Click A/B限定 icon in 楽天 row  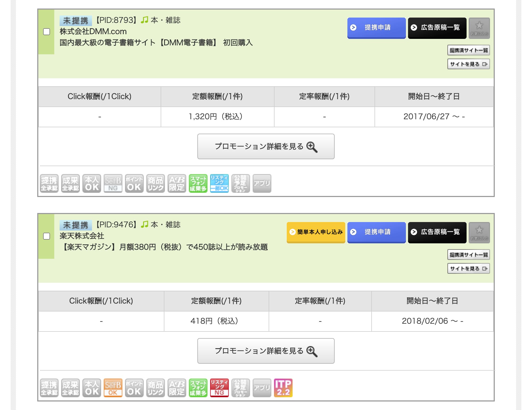click(177, 388)
